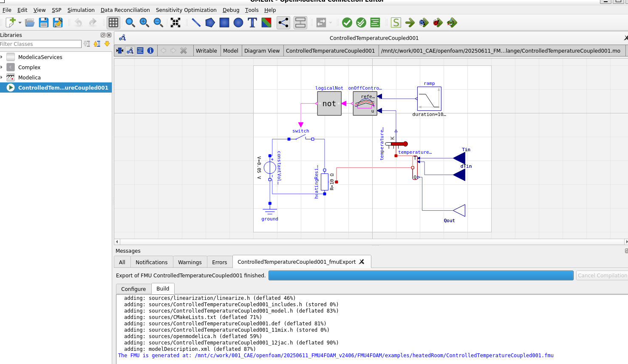628x364 pixels.
Task: Expand the ModelicaServices library node
Action: (2, 57)
